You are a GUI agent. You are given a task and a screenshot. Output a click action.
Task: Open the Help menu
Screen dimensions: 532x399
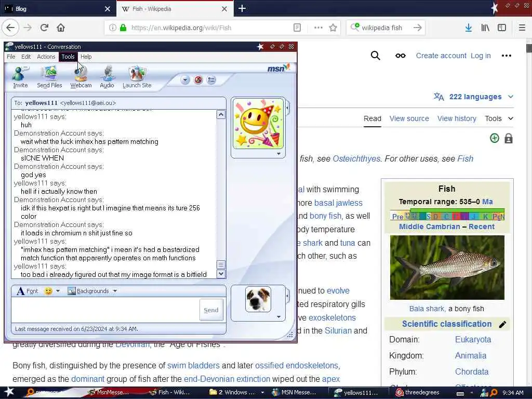click(x=86, y=57)
